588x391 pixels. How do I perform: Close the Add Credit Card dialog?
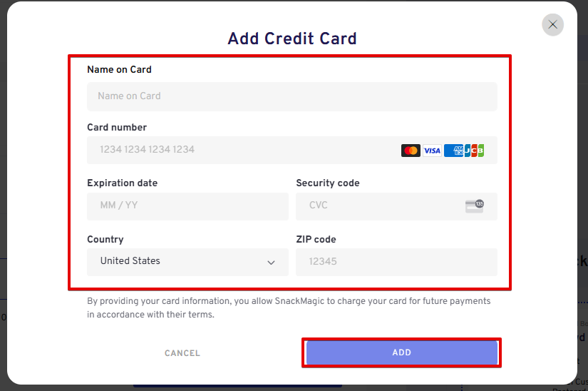[552, 24]
